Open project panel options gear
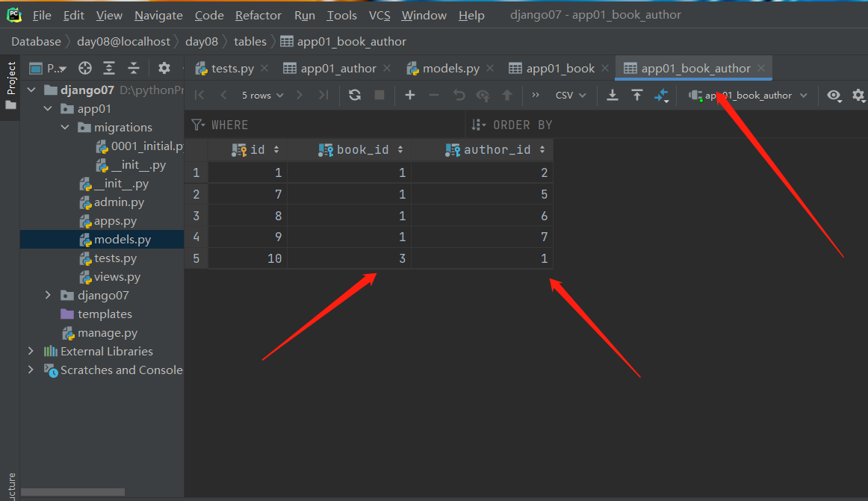This screenshot has width=868, height=501. click(x=164, y=68)
